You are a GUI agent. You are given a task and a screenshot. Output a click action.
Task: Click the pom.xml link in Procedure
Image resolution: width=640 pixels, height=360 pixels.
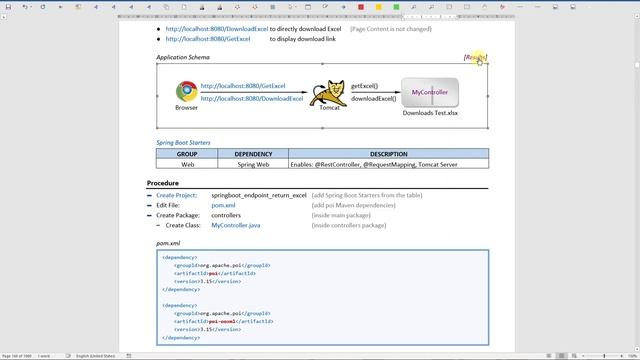click(x=223, y=205)
